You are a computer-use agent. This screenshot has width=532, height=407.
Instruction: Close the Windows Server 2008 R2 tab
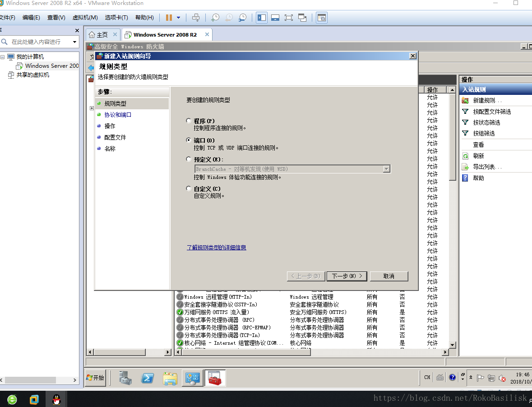207,34
